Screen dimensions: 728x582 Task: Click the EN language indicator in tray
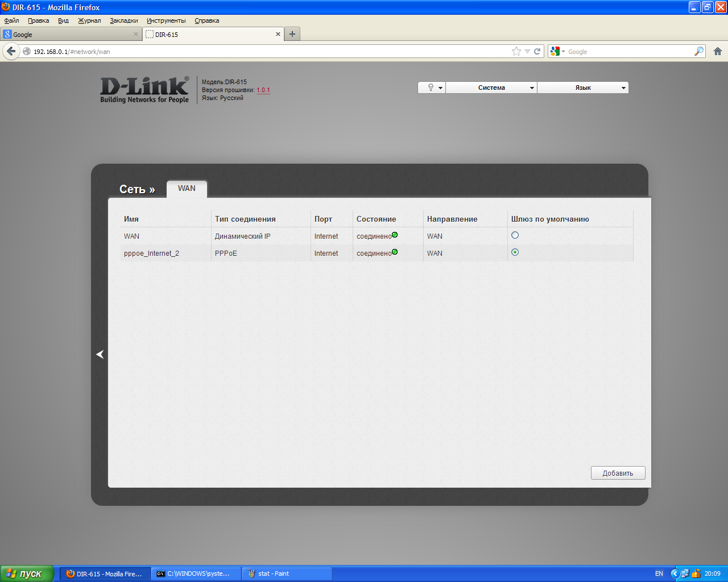(659, 573)
